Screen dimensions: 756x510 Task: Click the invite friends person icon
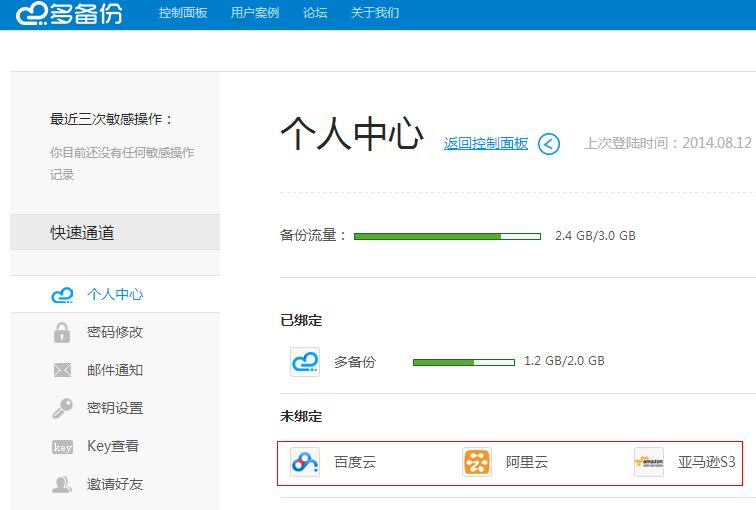62,485
